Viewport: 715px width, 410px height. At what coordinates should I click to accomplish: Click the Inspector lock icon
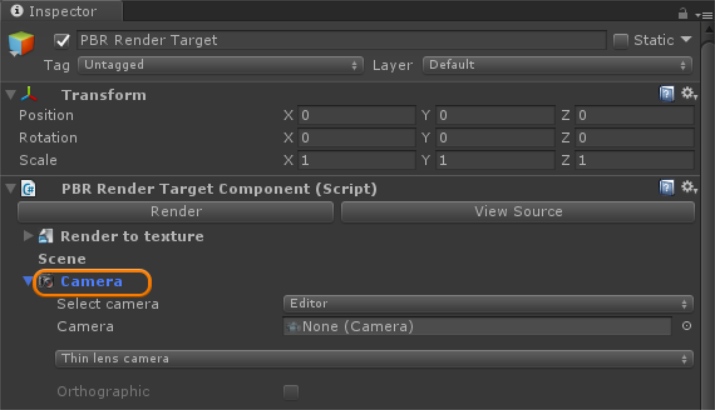click(x=683, y=14)
